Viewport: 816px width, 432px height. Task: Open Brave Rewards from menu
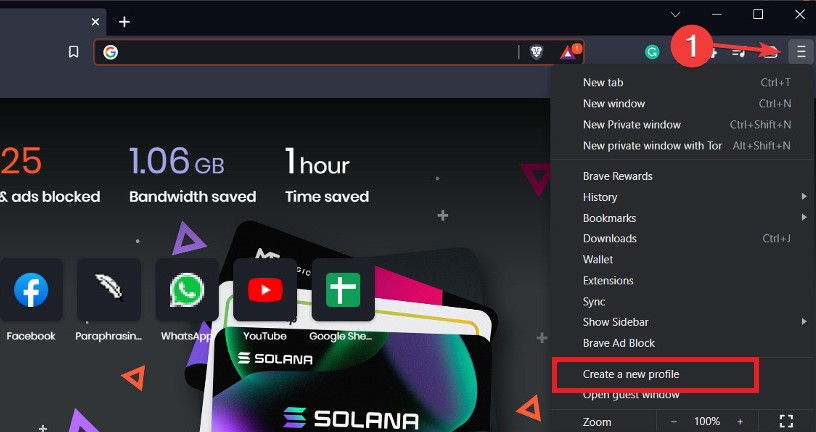(682, 176)
